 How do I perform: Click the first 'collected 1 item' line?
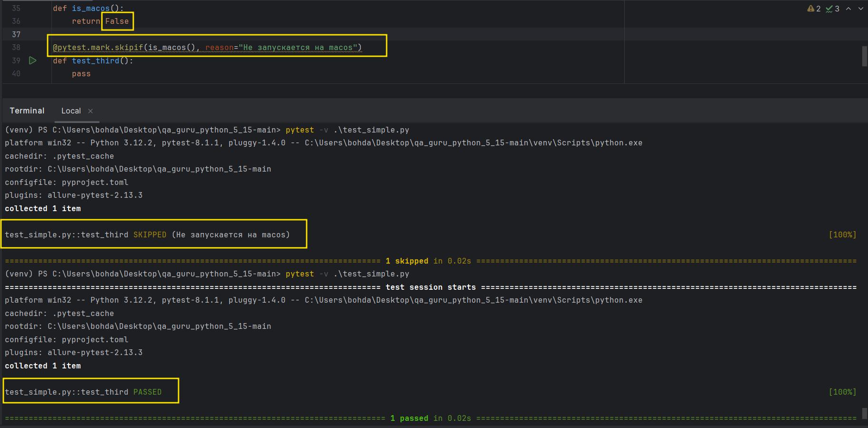pos(43,208)
